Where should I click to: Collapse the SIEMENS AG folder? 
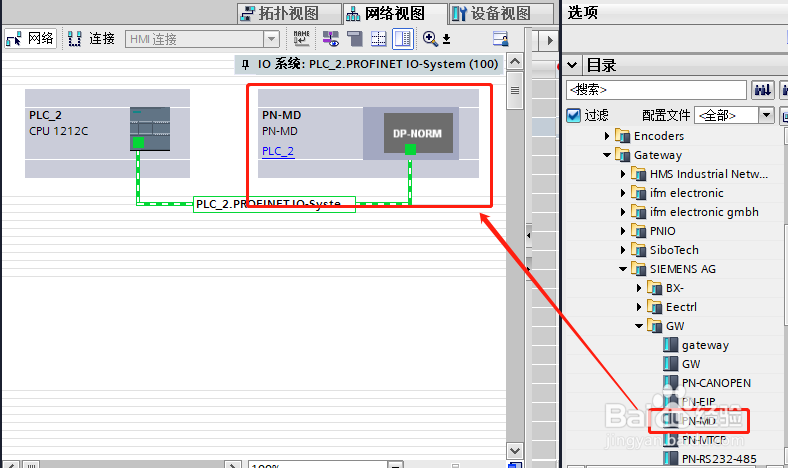(623, 269)
